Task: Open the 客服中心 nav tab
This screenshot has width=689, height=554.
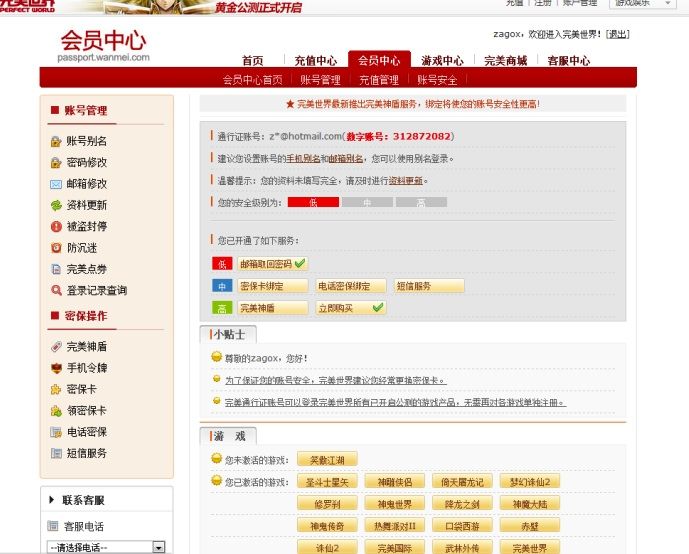Action: pyautogui.click(x=569, y=60)
